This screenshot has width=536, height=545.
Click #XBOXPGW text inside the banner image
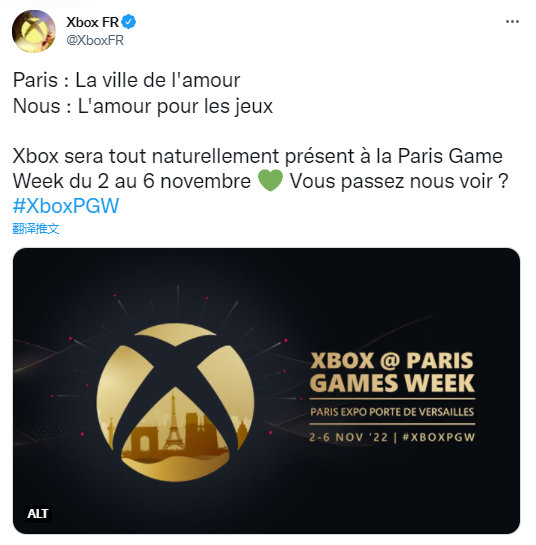click(x=439, y=437)
